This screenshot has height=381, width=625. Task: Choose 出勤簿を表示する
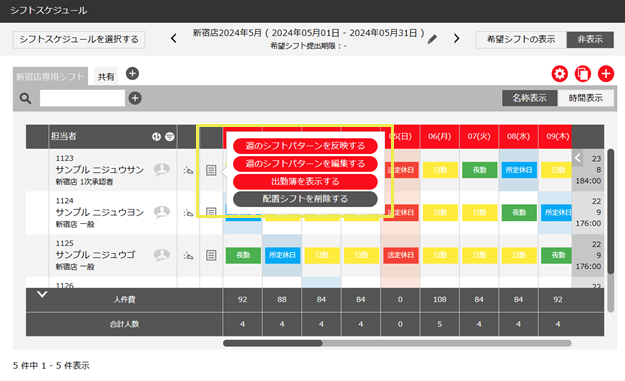click(305, 181)
